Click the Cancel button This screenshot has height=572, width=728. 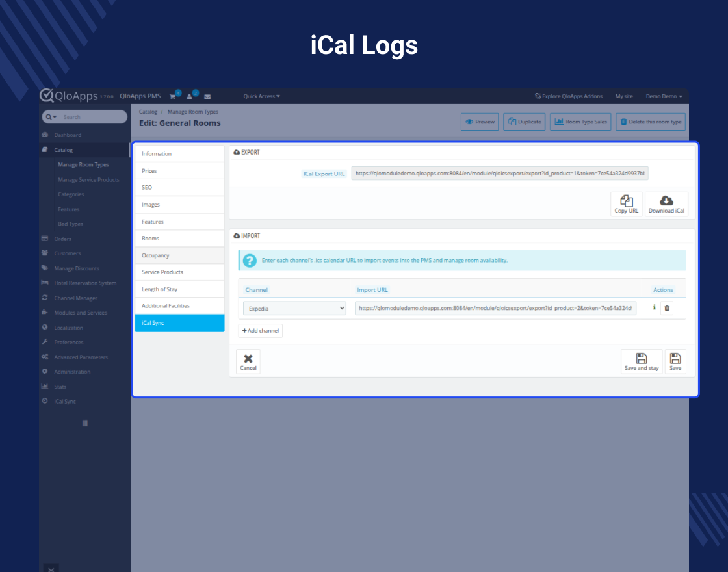(x=248, y=361)
